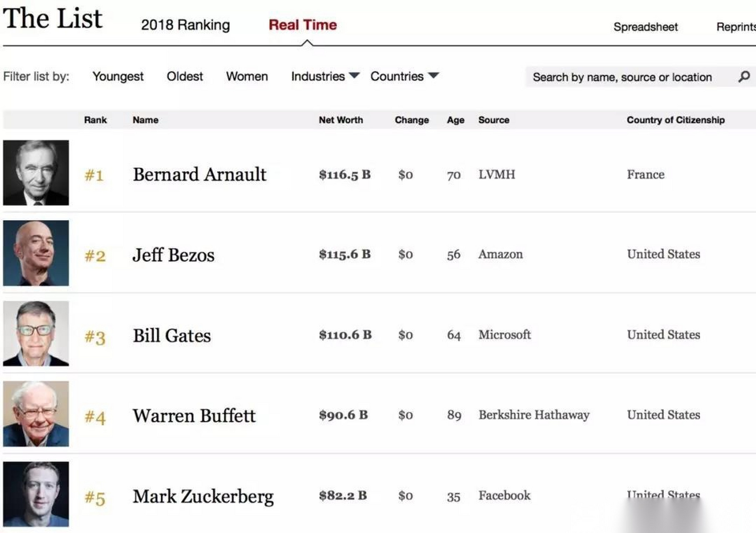Filter the list by Youngest
The height and width of the screenshot is (533, 756).
(118, 77)
